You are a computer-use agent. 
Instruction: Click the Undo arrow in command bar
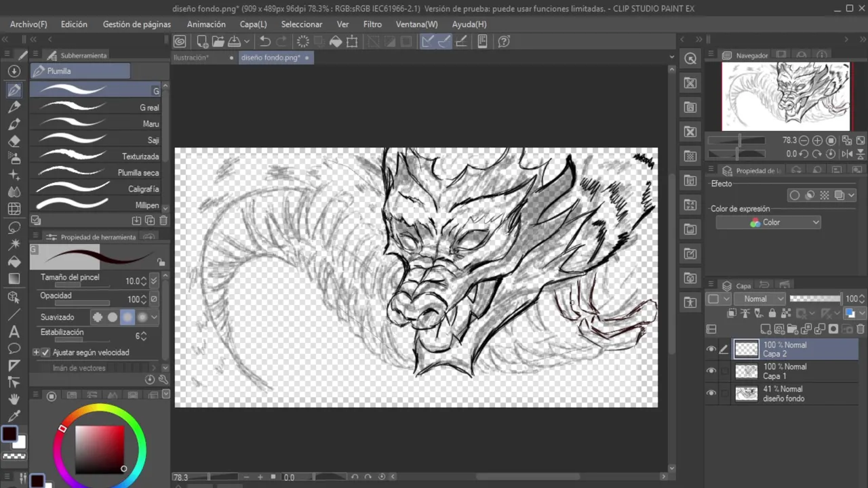click(265, 41)
